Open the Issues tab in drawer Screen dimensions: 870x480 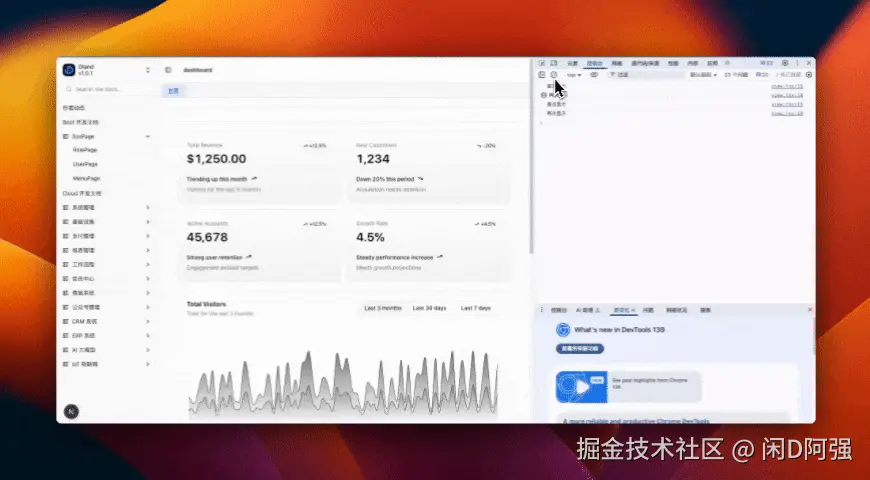pyautogui.click(x=648, y=310)
